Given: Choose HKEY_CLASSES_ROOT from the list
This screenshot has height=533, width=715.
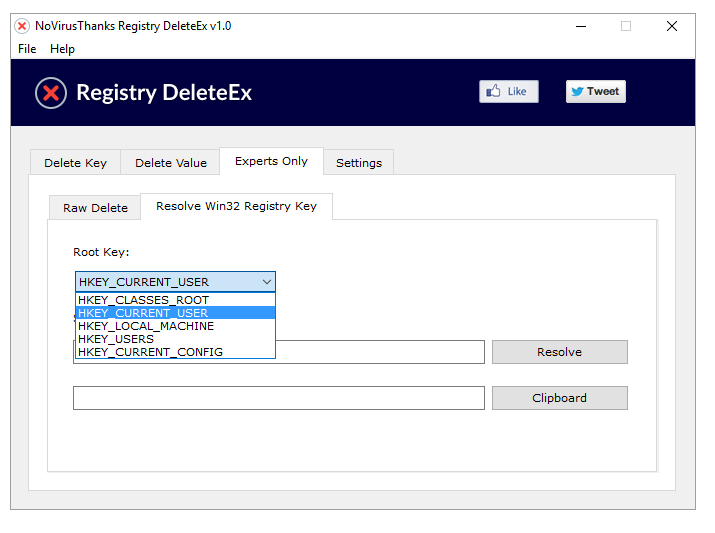Looking at the screenshot, I should [x=176, y=300].
